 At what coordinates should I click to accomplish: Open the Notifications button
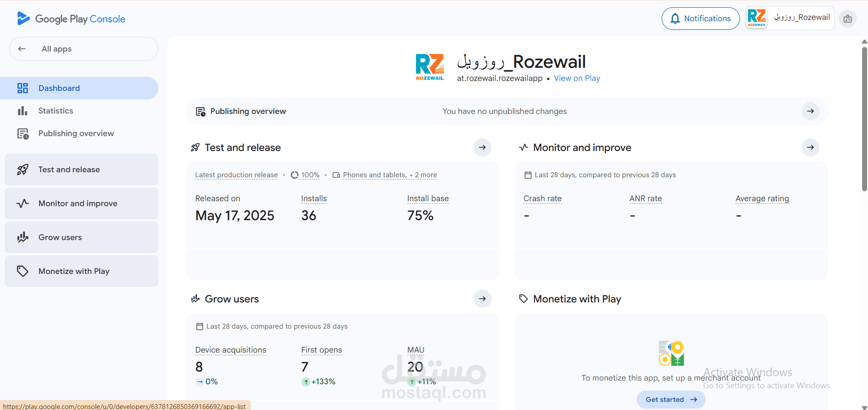click(x=701, y=19)
